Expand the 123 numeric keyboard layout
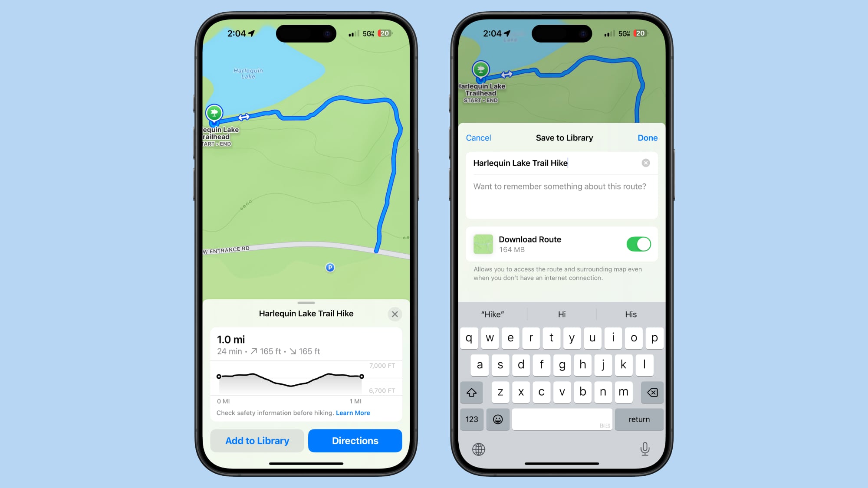The width and height of the screenshot is (868, 488). [x=471, y=419]
